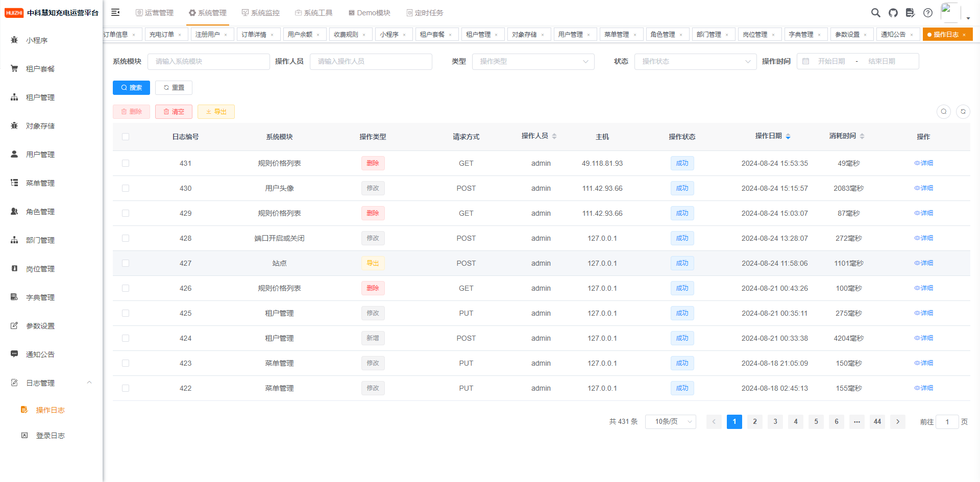
Task: Click the blue 搜索 button
Action: pos(131,88)
